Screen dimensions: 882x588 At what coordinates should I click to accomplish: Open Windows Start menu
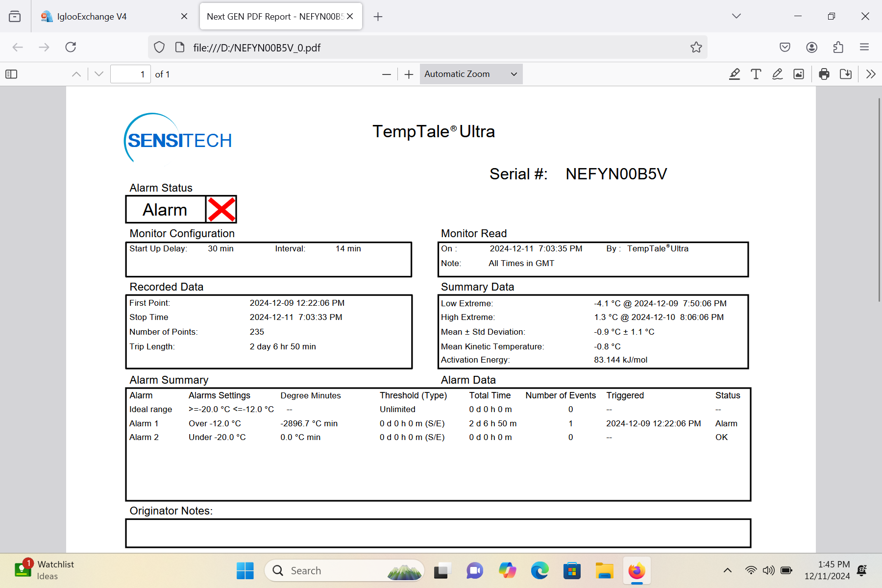click(245, 570)
